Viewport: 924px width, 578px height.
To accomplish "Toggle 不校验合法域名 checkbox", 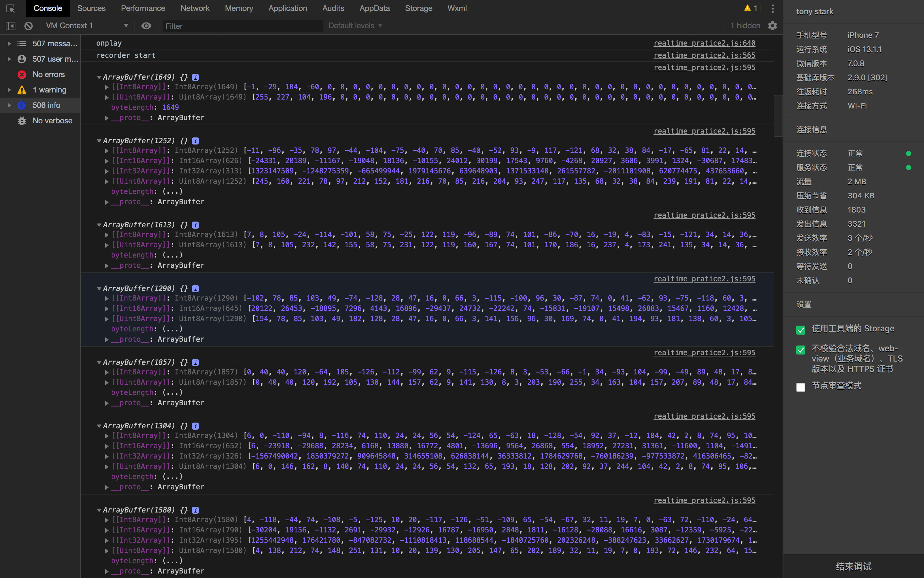I will [801, 349].
